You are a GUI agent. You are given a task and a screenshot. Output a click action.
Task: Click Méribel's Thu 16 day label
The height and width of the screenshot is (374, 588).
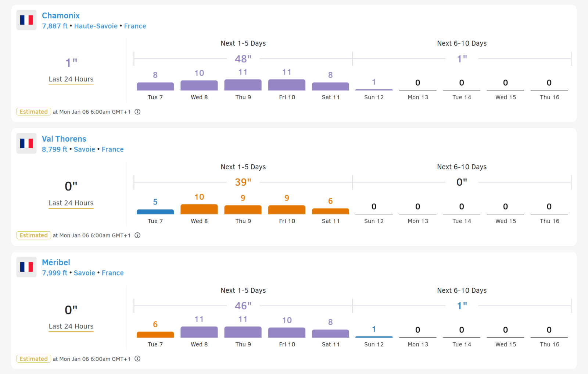tap(549, 344)
